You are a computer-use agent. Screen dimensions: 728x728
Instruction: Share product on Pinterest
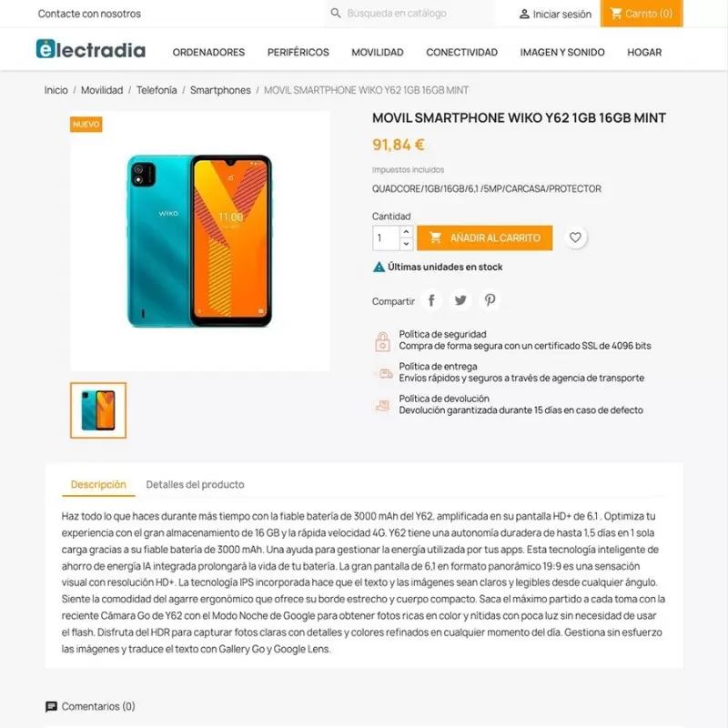pos(490,300)
